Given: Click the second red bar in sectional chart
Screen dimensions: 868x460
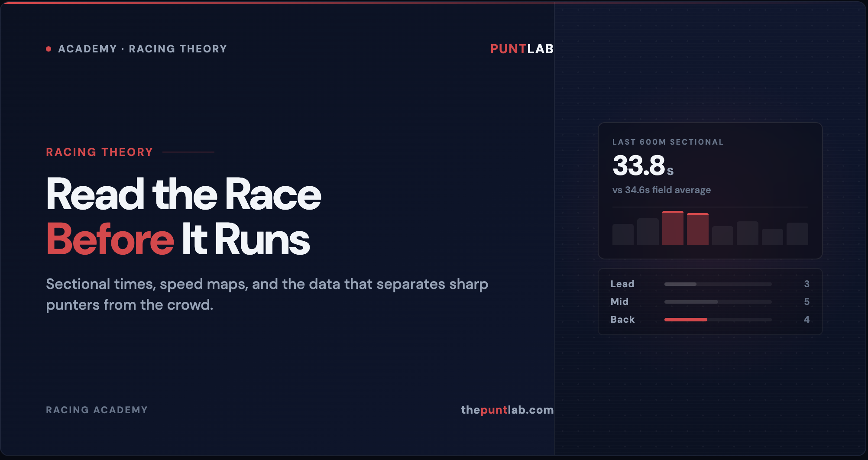Looking at the screenshot, I should 698,230.
